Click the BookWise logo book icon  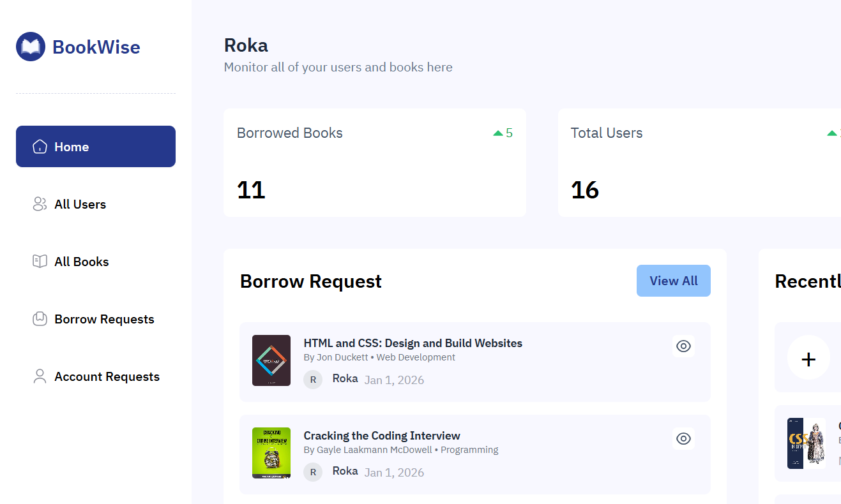pyautogui.click(x=31, y=46)
